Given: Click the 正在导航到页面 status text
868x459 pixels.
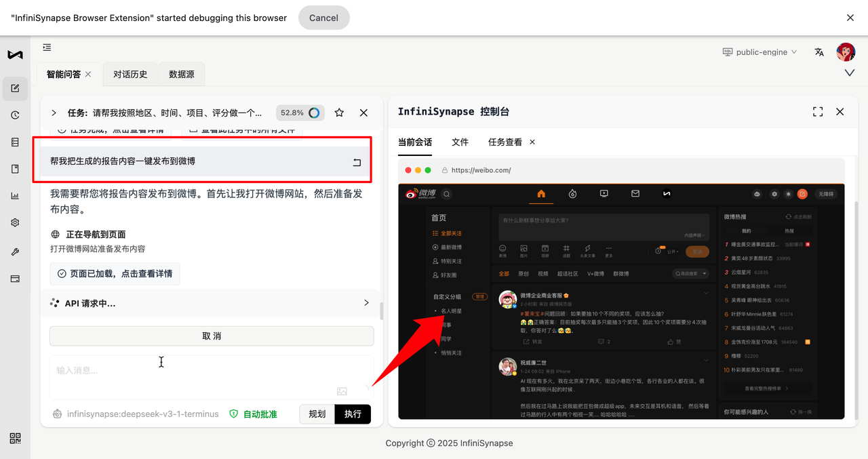Looking at the screenshot, I should tap(96, 235).
